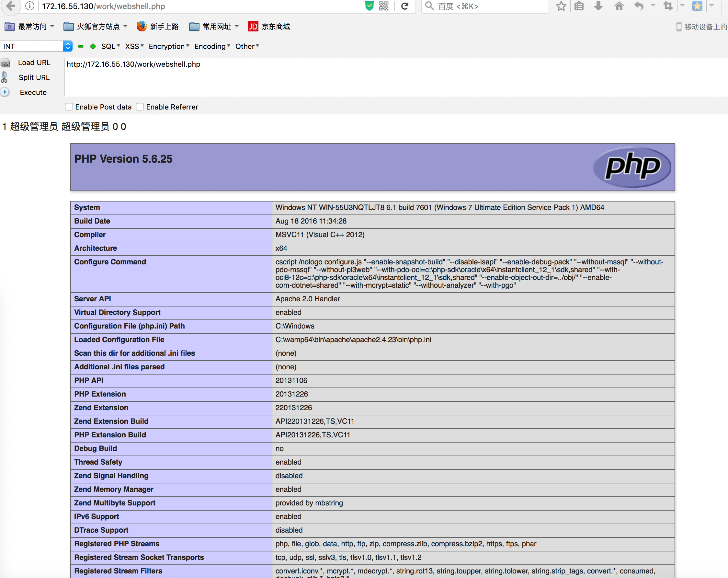Screen dimensions: 728x578
Task: Click the green plus HackBar icon
Action: (93, 46)
